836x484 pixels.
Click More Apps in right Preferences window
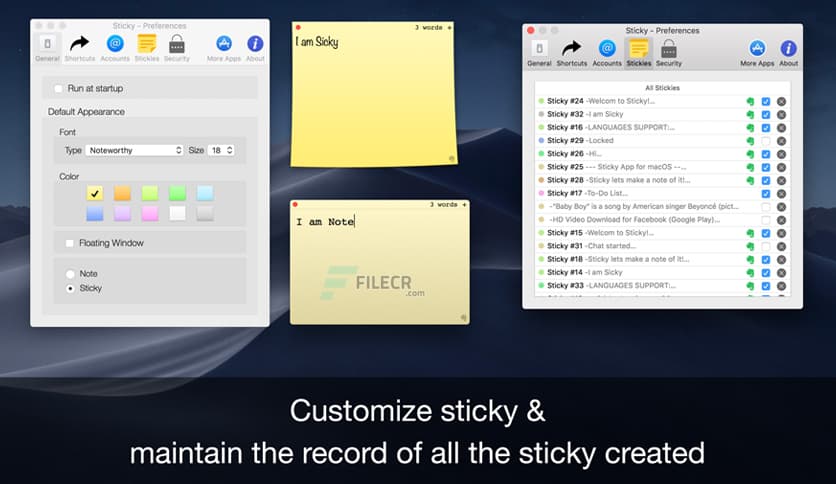click(757, 53)
